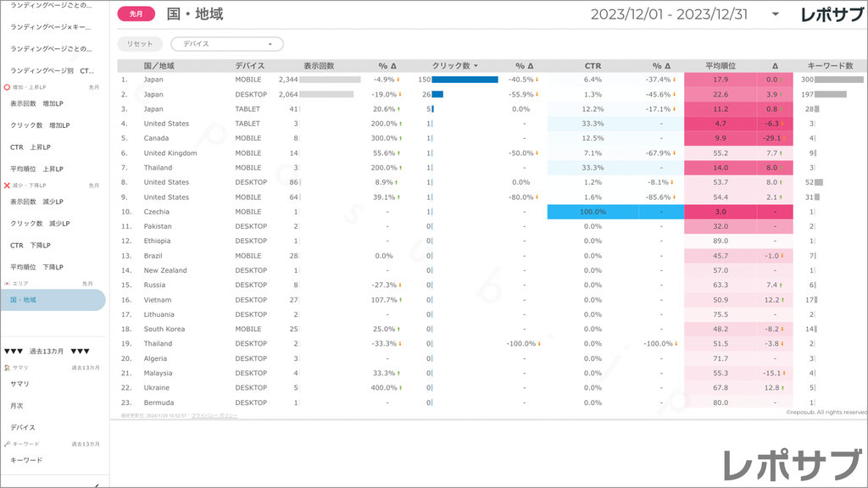
Task: Open the 月次 report page
Action: [17, 406]
